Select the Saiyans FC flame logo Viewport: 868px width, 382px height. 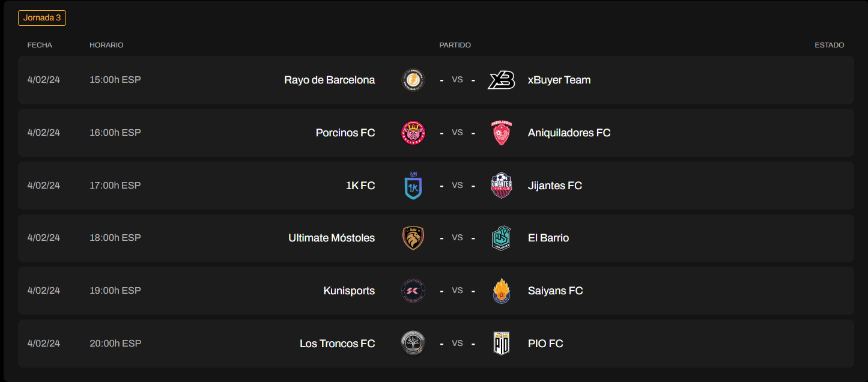(502, 290)
